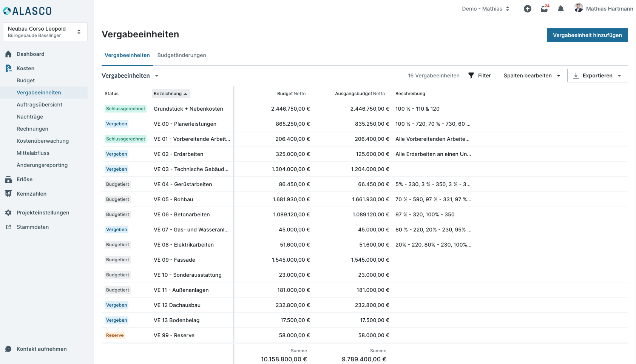Screen dimensions: 636x364
Task: Open the VE 05 - Rohbau row
Action: pyautogui.click(x=173, y=199)
